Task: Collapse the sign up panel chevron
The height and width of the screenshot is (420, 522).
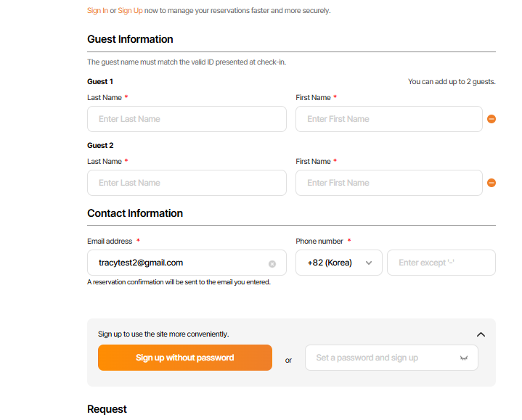Action: [x=481, y=334]
